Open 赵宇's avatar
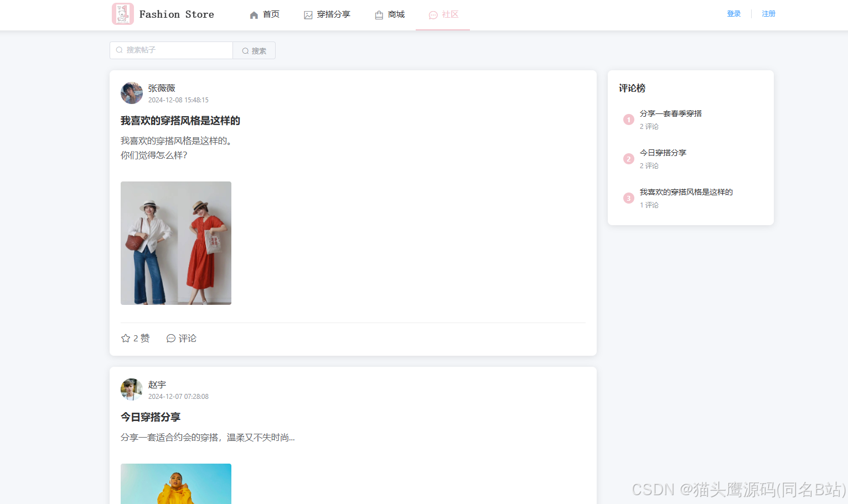 [x=132, y=389]
